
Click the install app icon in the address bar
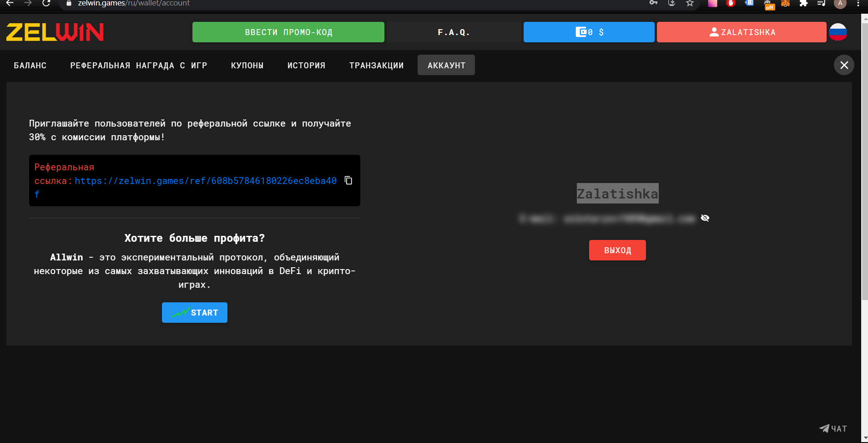[x=671, y=3]
